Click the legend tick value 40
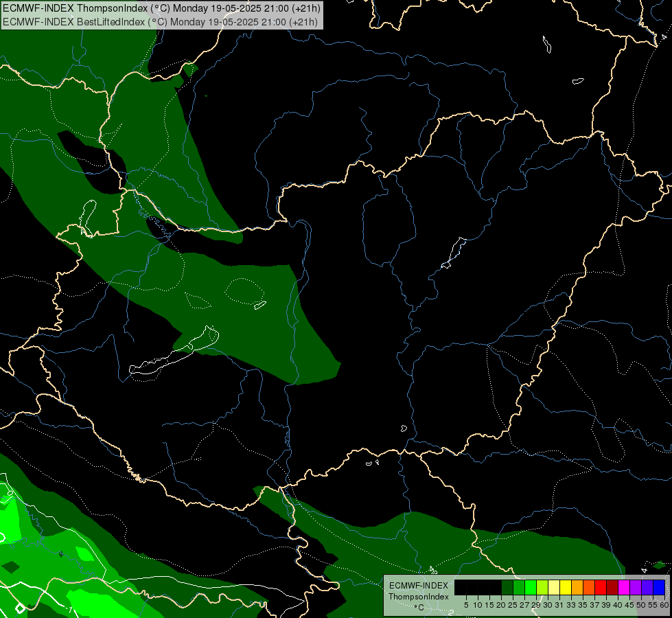Screen dimensions: 672x618 point(618,605)
